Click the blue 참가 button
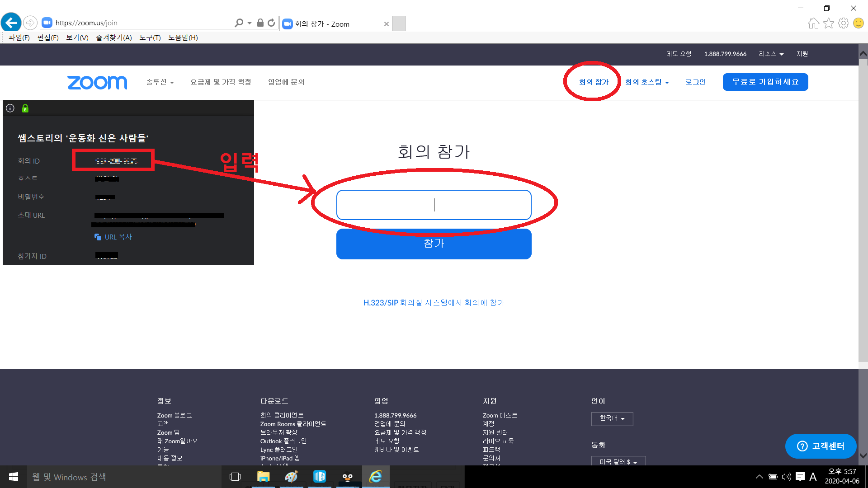Image resolution: width=868 pixels, height=488 pixels. point(434,244)
